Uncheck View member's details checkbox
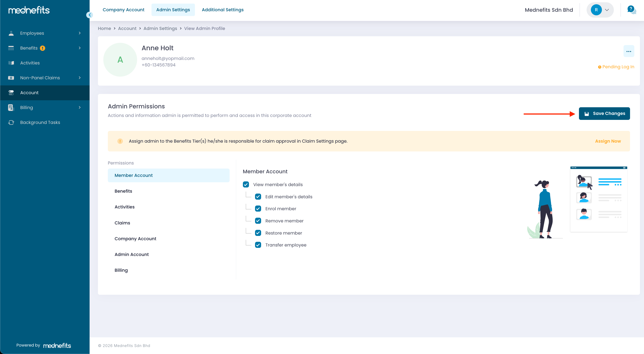 click(246, 185)
